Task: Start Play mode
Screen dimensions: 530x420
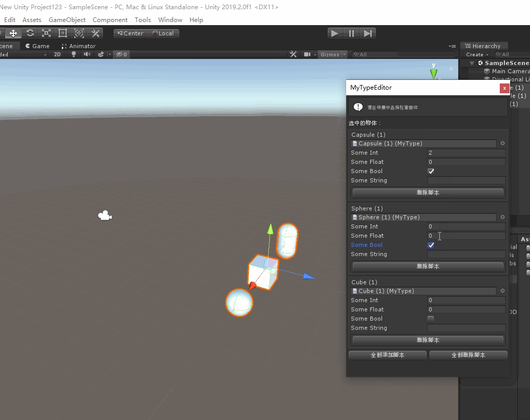Action: pos(335,33)
